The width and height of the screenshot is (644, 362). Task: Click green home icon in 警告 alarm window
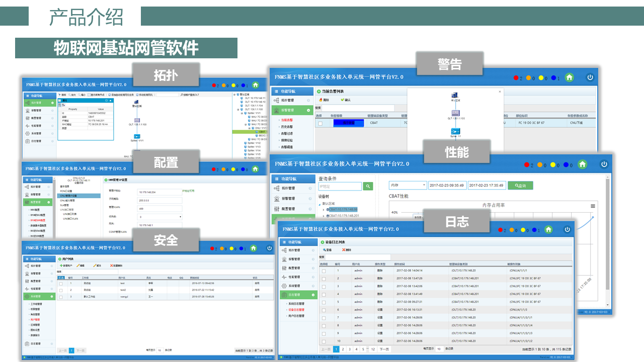click(569, 77)
